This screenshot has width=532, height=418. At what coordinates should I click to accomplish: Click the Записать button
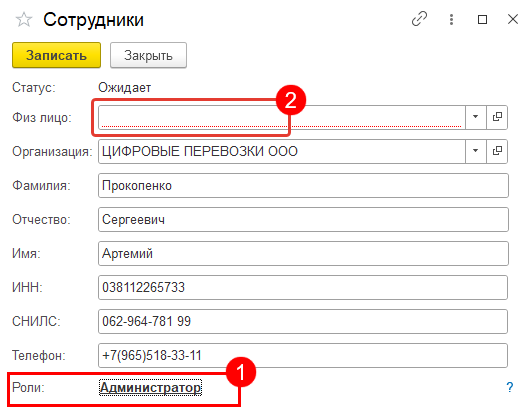pyautogui.click(x=56, y=55)
